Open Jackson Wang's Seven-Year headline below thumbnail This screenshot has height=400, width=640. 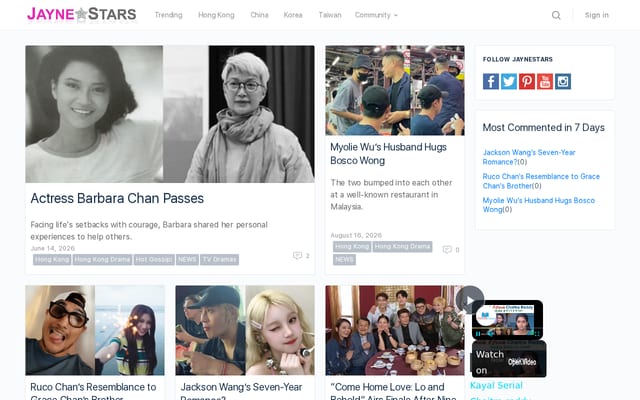(x=241, y=391)
